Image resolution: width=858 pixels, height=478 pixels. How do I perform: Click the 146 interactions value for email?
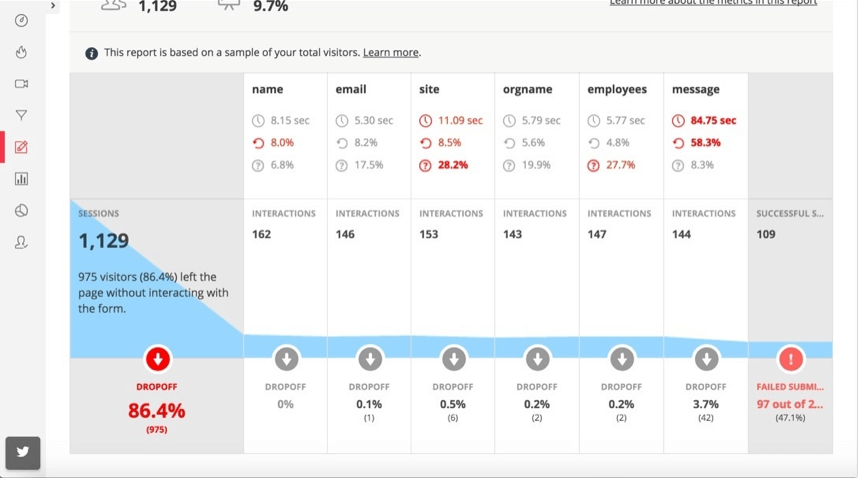(345, 234)
